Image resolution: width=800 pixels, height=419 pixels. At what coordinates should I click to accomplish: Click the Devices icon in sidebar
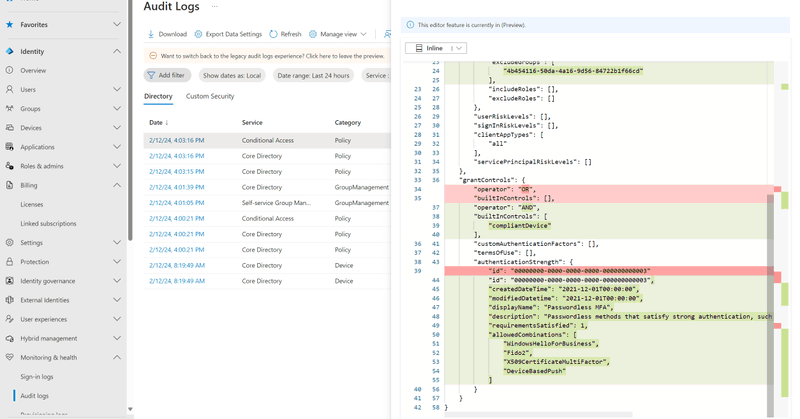pyautogui.click(x=9, y=128)
